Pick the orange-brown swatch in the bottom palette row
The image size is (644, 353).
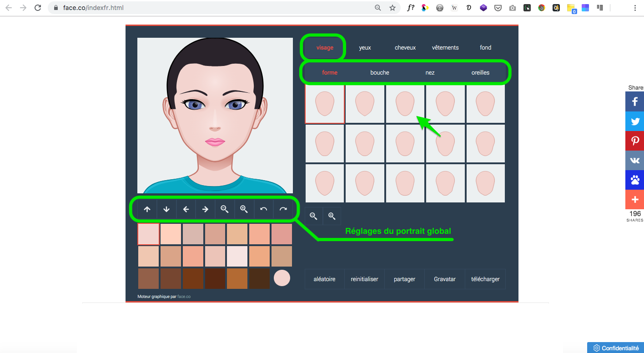coord(237,278)
